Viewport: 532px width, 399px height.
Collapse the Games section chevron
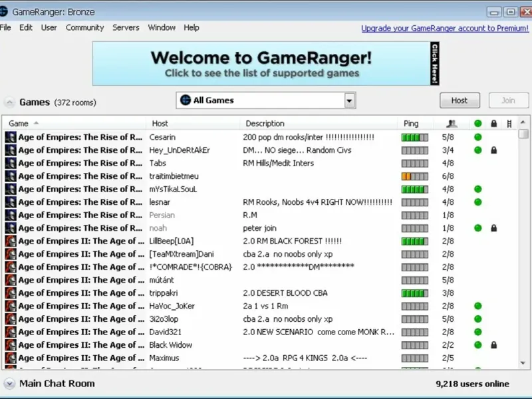click(x=9, y=102)
